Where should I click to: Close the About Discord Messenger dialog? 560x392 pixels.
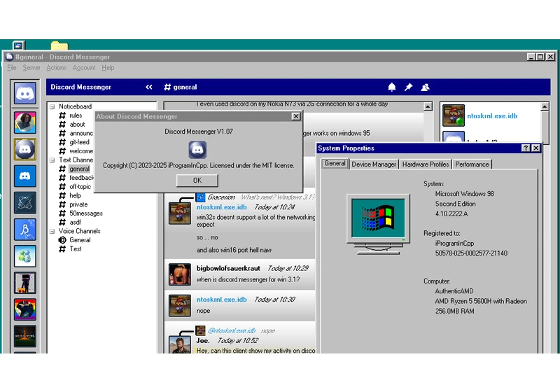tap(295, 116)
